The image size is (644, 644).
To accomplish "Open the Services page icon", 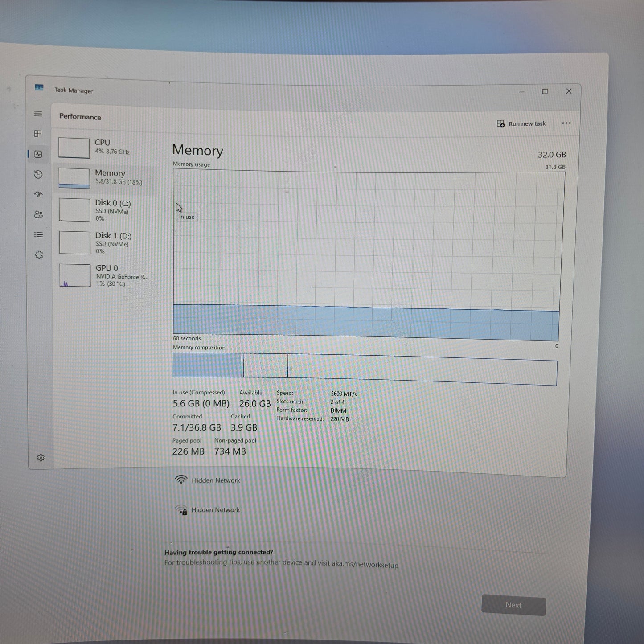I will 39,255.
